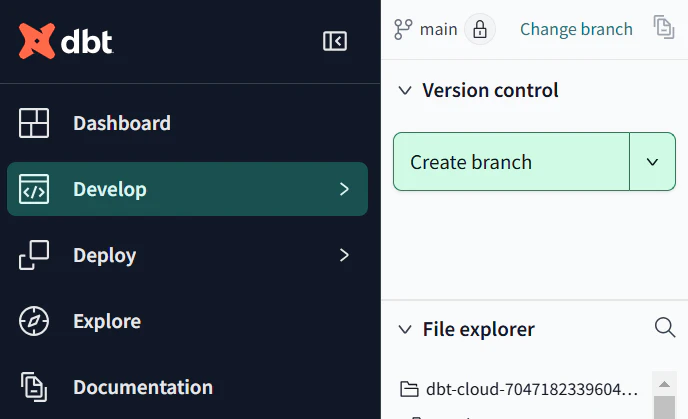Click the file explorer scroll up arrow
Image resolution: width=688 pixels, height=419 pixels.
[664, 384]
